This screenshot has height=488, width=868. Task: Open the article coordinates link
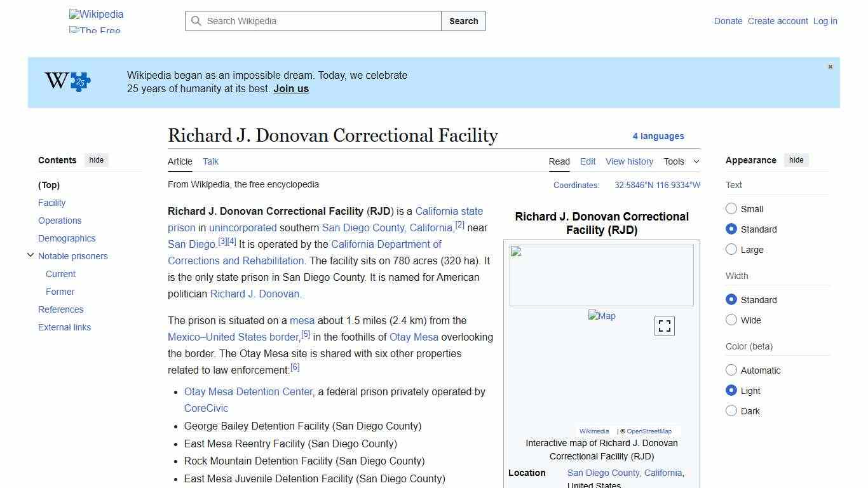(657, 185)
